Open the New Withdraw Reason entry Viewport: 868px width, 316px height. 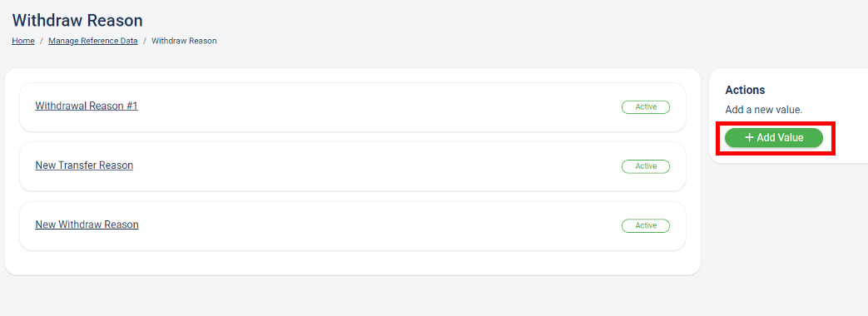87,225
